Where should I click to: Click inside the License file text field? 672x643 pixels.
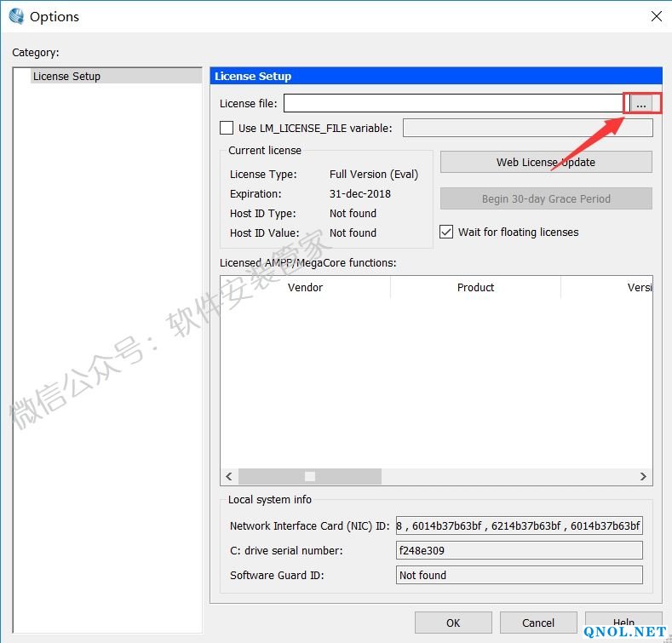click(x=453, y=103)
